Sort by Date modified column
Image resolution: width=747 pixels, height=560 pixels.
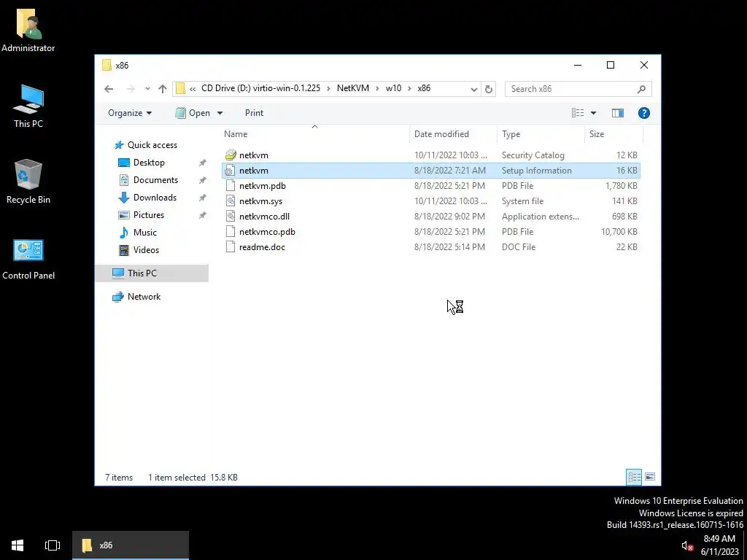coord(453,134)
